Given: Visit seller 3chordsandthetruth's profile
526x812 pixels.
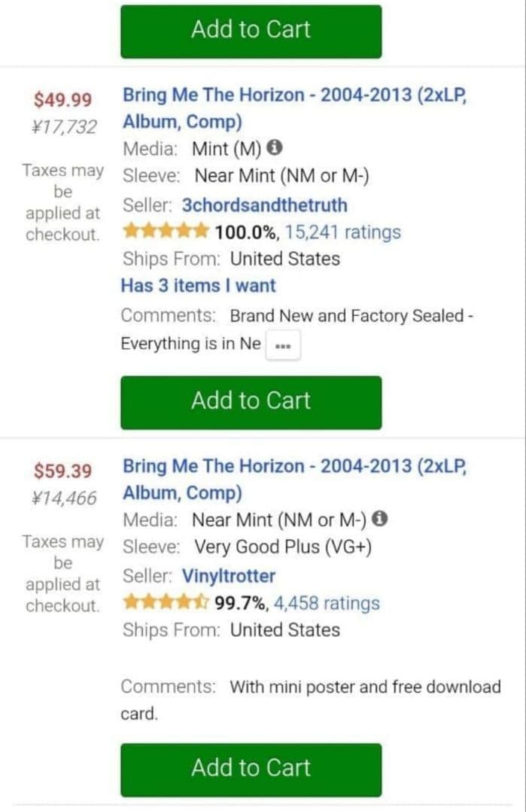Looking at the screenshot, I should pyautogui.click(x=265, y=205).
